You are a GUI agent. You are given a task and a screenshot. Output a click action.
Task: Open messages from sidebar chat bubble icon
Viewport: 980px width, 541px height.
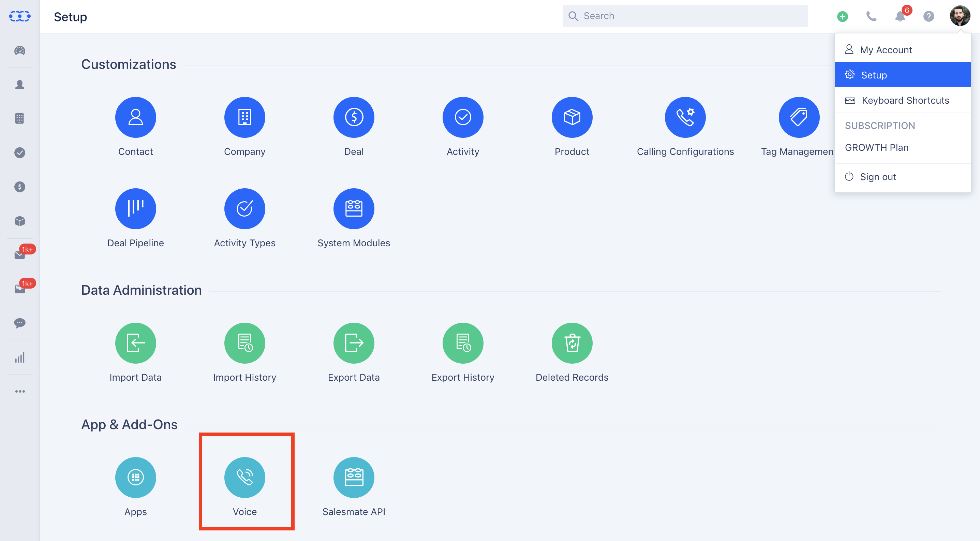tap(20, 323)
